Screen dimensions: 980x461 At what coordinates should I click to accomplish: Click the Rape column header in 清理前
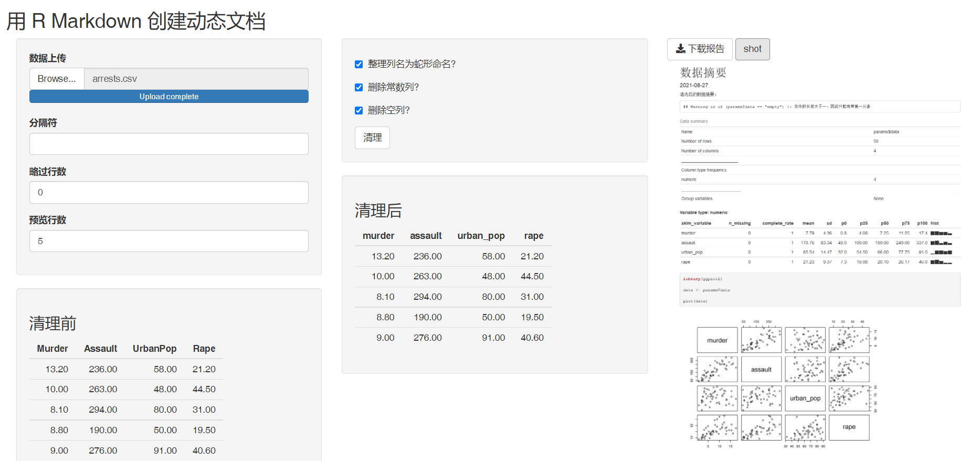[204, 349]
